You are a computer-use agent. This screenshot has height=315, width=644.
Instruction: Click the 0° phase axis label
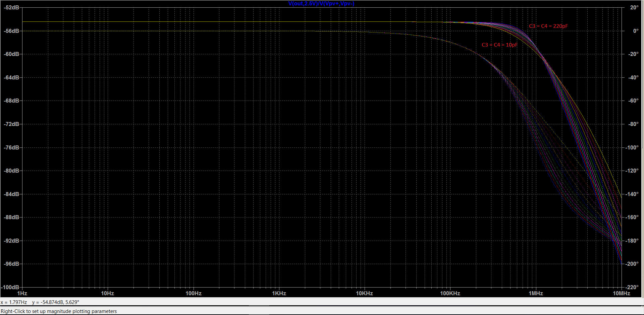(x=636, y=31)
